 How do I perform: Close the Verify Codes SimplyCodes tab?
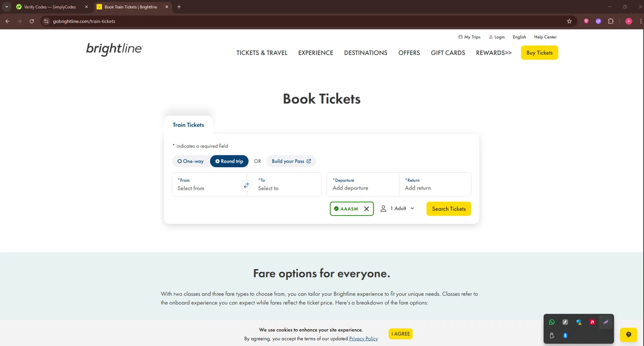tap(86, 7)
